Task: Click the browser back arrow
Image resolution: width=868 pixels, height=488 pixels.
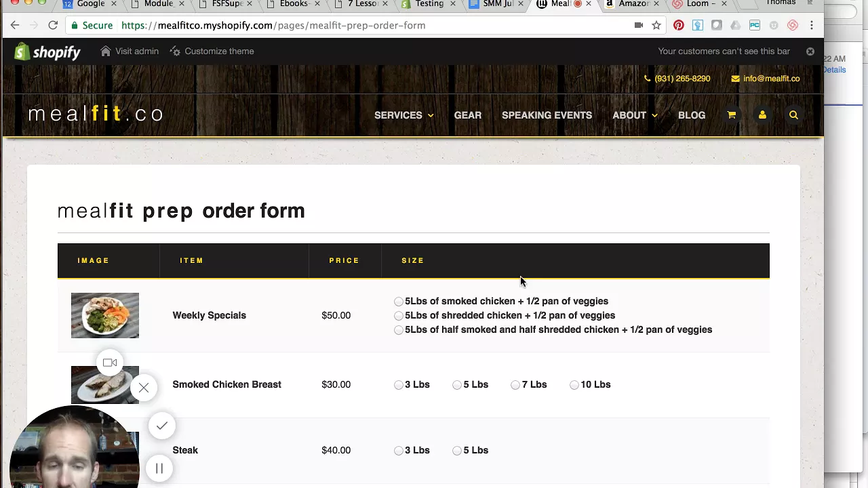Action: coord(15,25)
